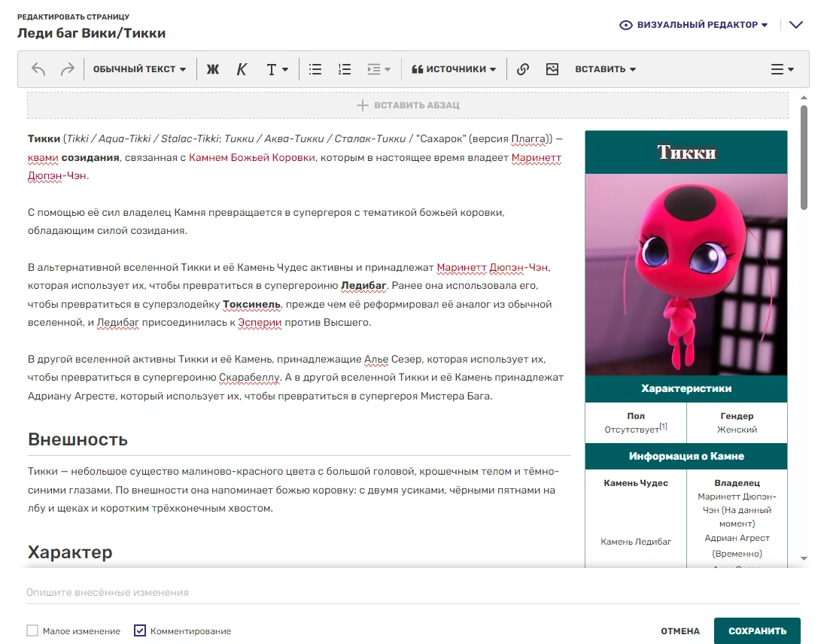
Task: Click the bold word Токсинель
Action: [x=251, y=305]
